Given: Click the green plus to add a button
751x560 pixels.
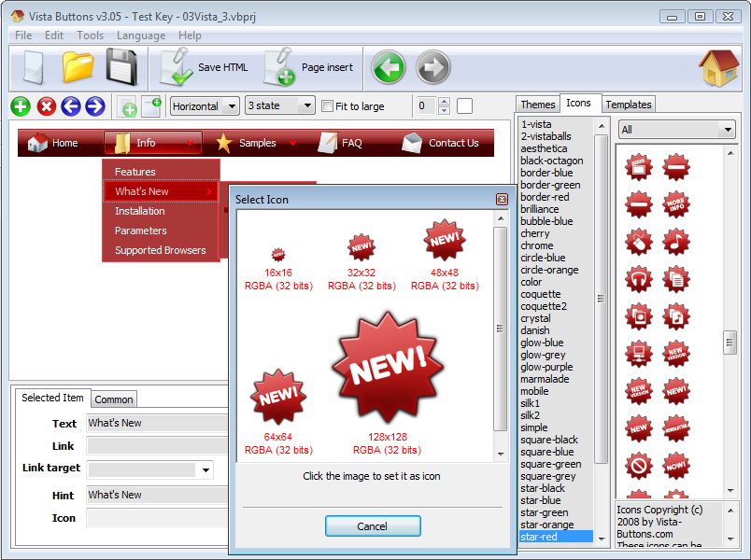Looking at the screenshot, I should coord(20,106).
